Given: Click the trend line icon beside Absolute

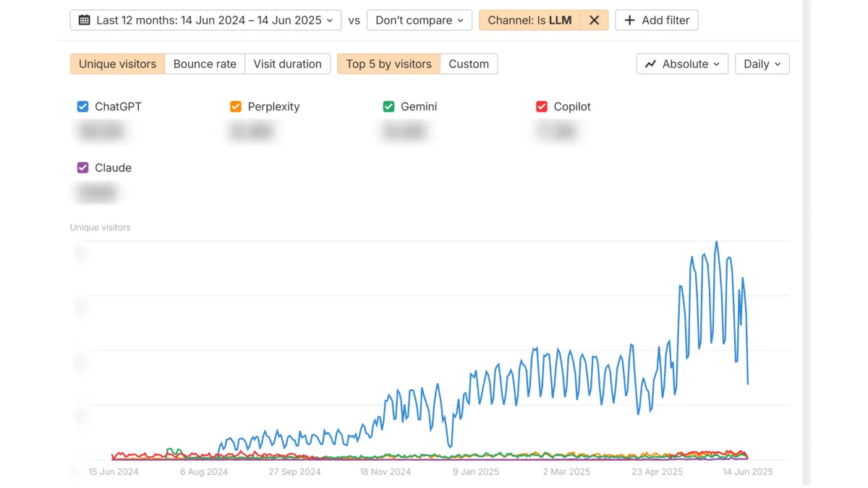Looking at the screenshot, I should [x=649, y=64].
